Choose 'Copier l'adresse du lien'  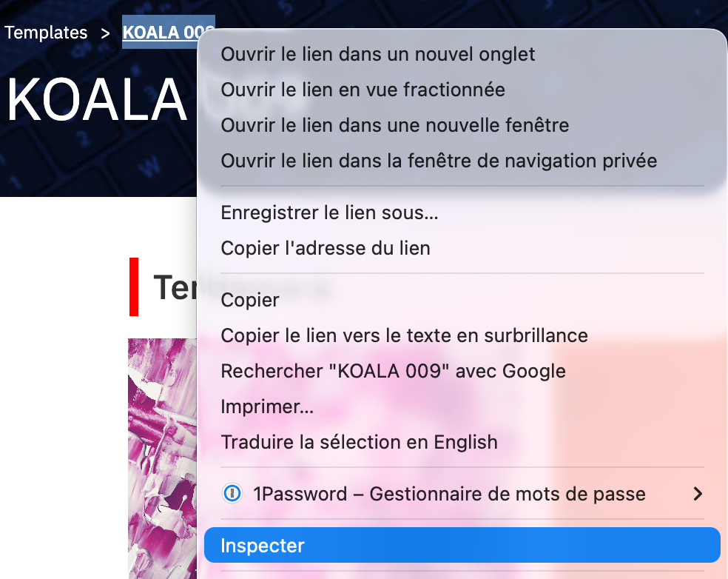(x=326, y=248)
